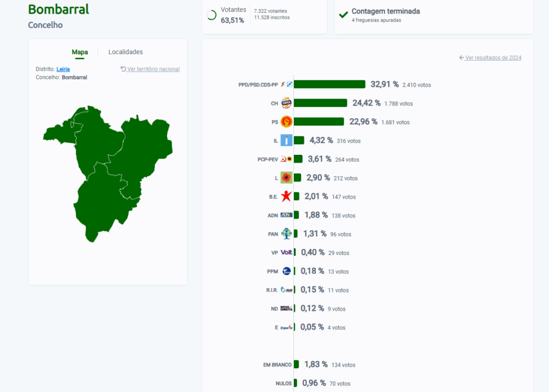
Task: Click the IL party blue logo
Action: pos(286,141)
